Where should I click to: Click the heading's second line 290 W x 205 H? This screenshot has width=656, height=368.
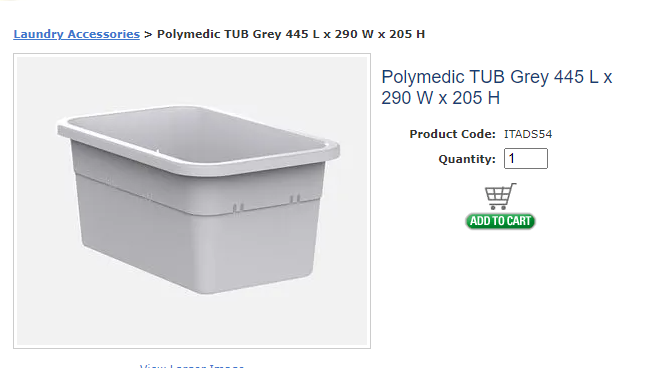point(441,98)
